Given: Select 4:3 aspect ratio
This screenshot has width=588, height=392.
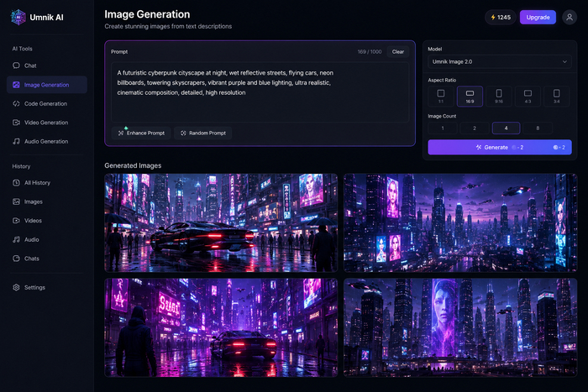Looking at the screenshot, I should 528,97.
